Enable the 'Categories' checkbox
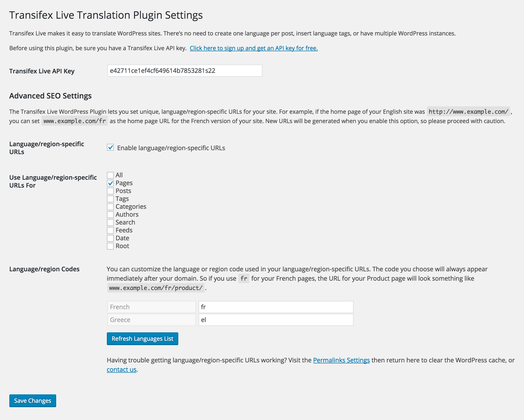Screen dimensions: 524x420 (x=110, y=206)
